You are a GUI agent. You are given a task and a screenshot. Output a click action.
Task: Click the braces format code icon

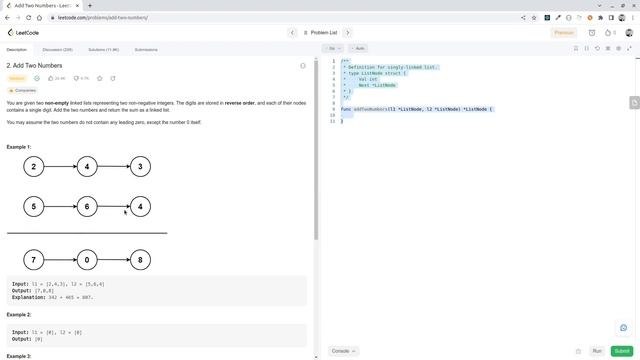(x=587, y=49)
